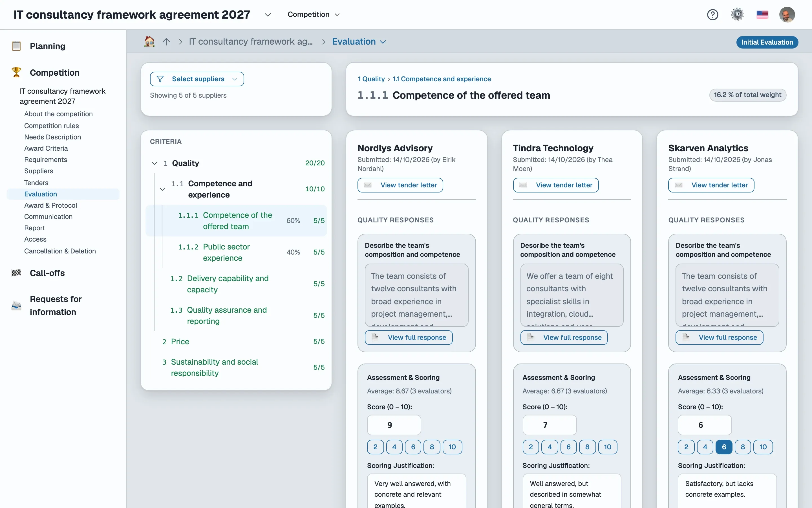The width and height of the screenshot is (812, 508).
Task: Click 1 Quality breadcrumb link
Action: point(371,79)
